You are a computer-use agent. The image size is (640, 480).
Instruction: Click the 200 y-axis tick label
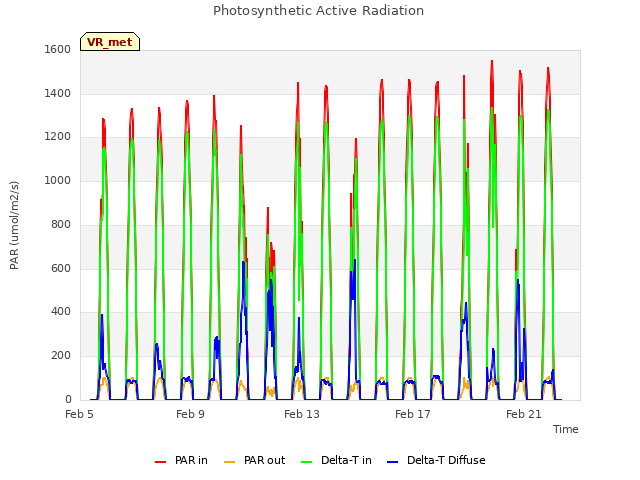[x=61, y=356]
